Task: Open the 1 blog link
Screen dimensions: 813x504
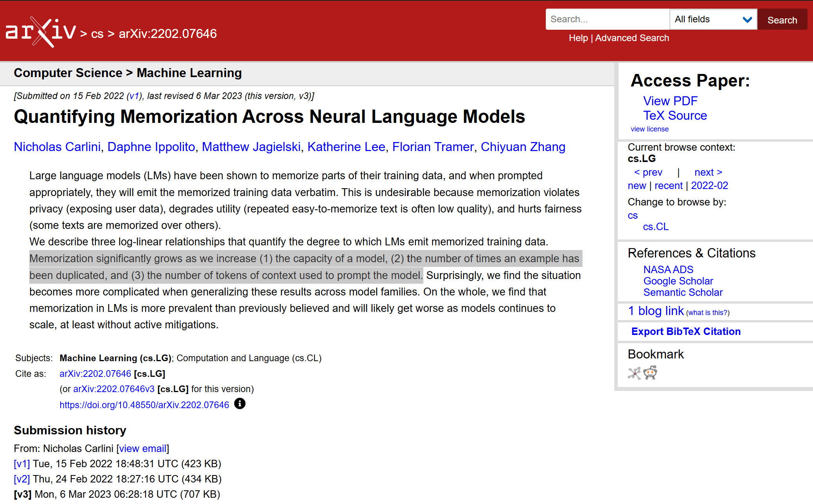Action: tap(656, 311)
